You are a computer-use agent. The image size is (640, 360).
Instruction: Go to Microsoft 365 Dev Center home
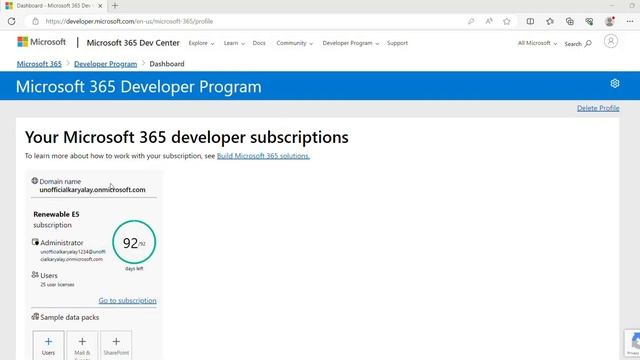coord(133,43)
